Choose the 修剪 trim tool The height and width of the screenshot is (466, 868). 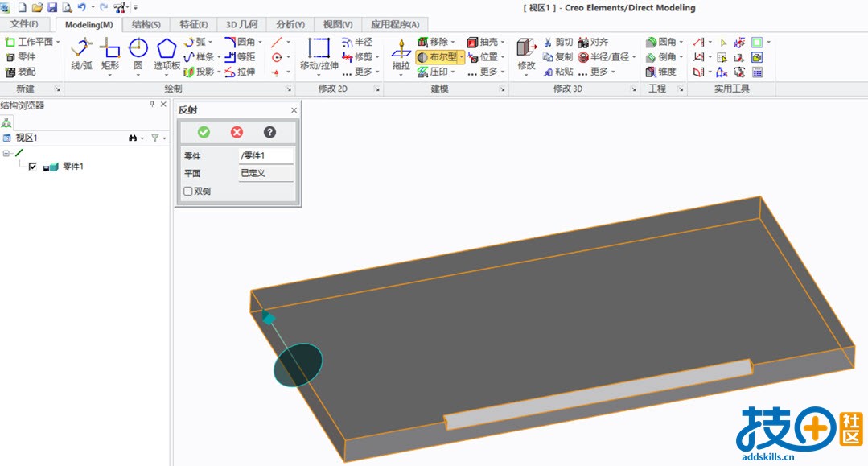pos(357,56)
